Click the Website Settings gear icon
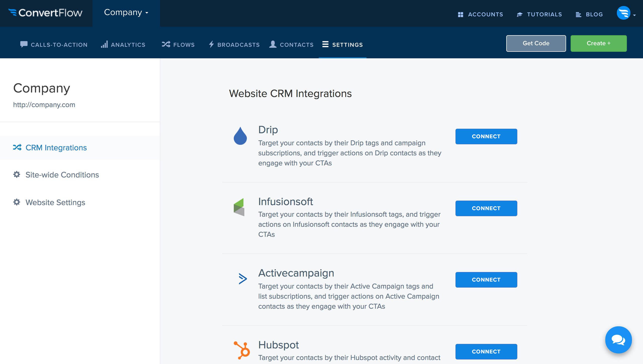 pyautogui.click(x=17, y=202)
